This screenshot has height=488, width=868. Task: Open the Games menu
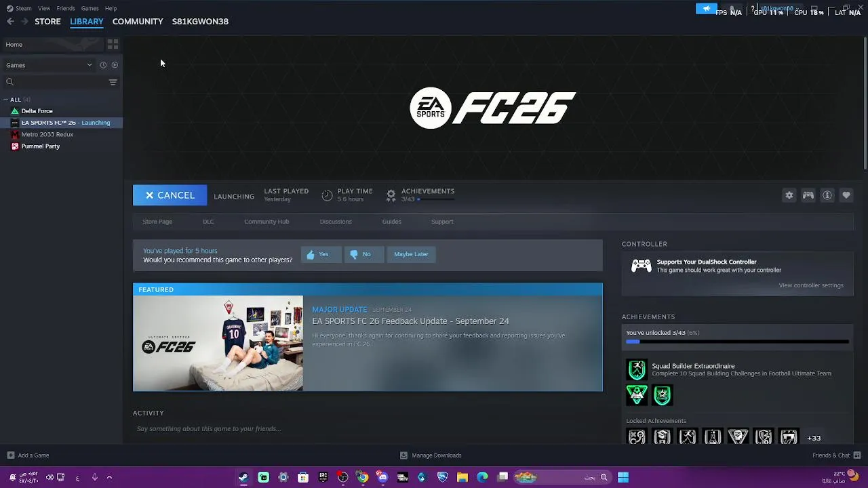point(90,8)
